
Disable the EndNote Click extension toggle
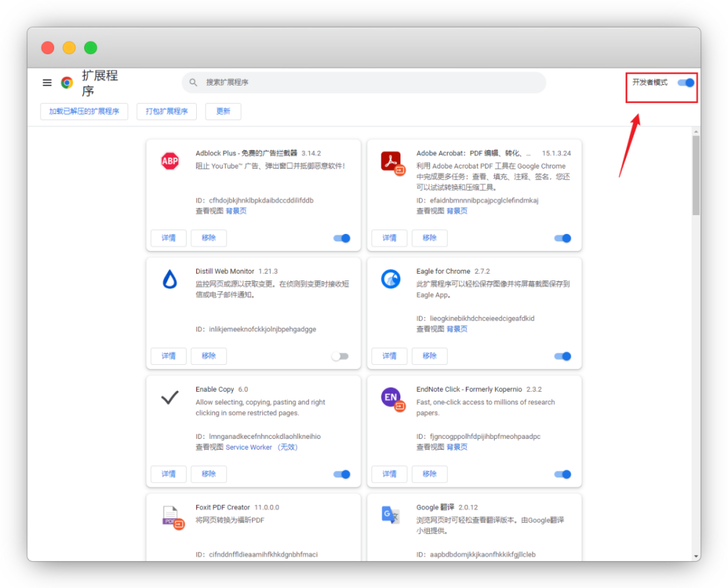tap(563, 474)
